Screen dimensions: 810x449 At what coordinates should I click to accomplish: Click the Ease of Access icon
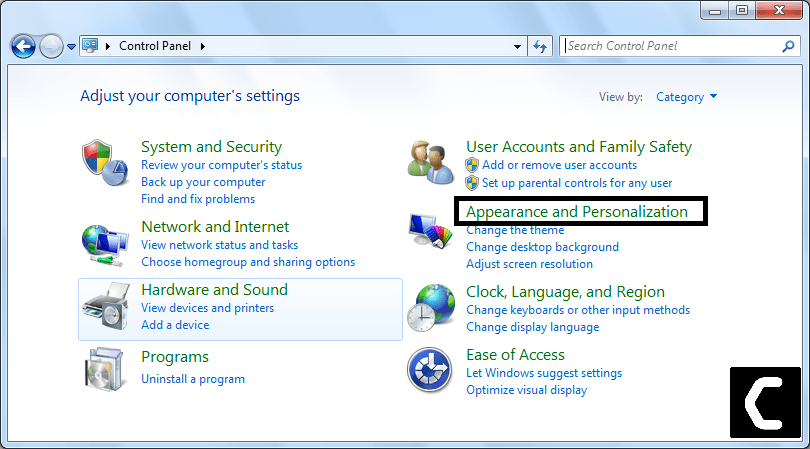tap(430, 370)
